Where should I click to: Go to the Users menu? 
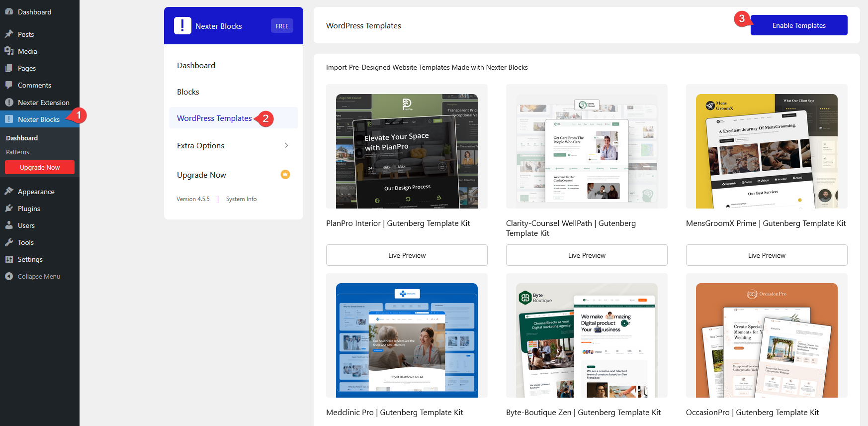click(40, 225)
